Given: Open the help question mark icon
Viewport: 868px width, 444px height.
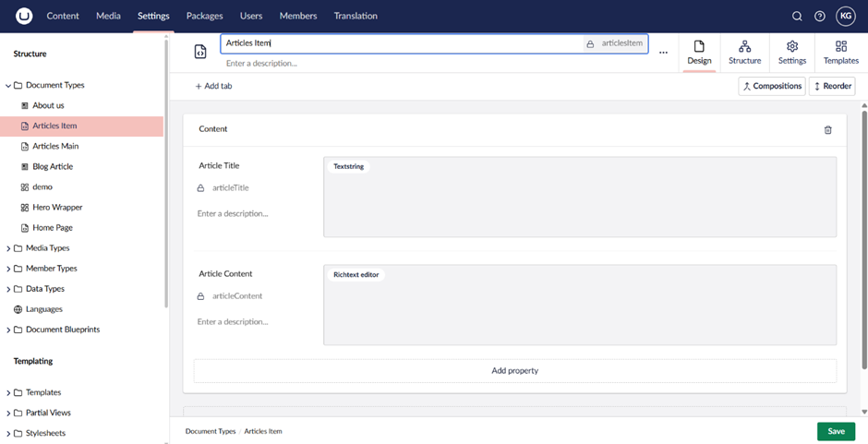Looking at the screenshot, I should 820,16.
